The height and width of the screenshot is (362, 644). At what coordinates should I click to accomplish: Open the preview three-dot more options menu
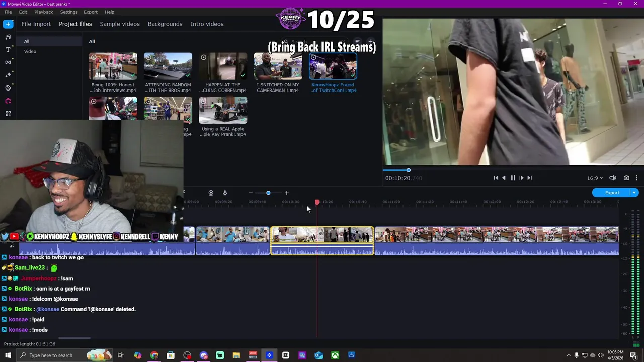[636, 178]
